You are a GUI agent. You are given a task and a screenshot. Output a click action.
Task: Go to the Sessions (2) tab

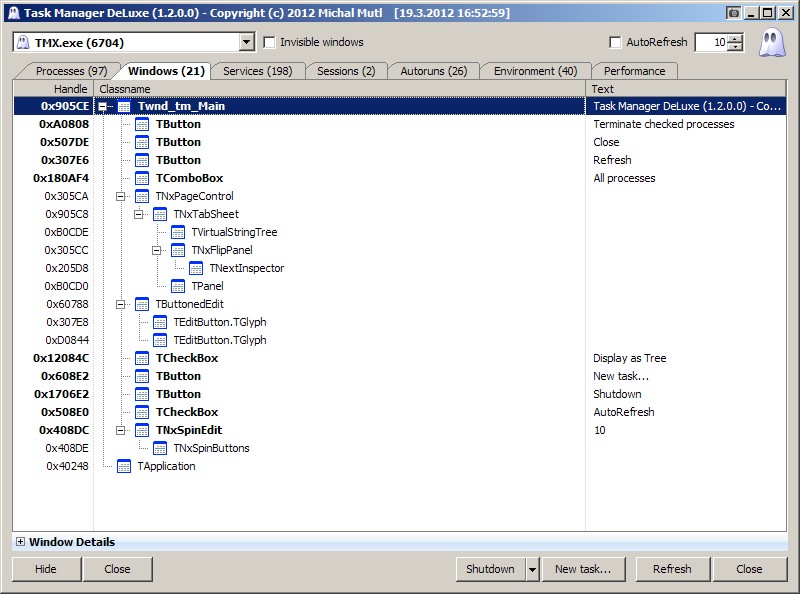pyautogui.click(x=346, y=71)
